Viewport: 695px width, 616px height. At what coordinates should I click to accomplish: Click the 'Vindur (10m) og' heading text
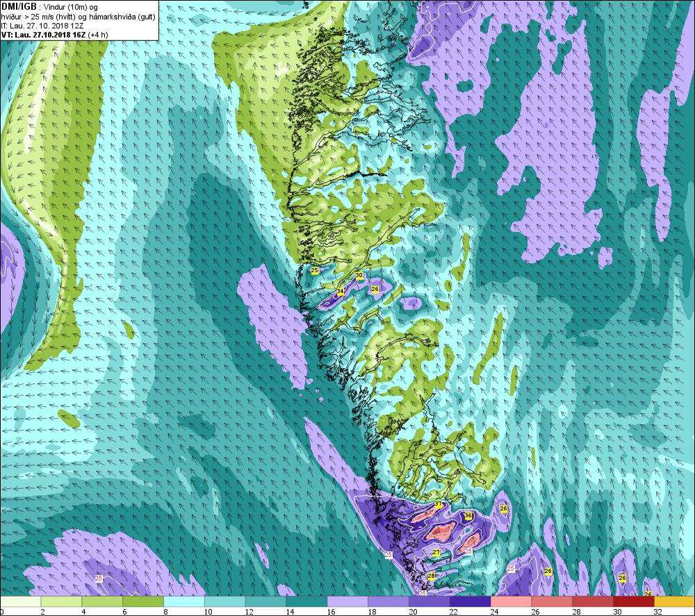70,8
